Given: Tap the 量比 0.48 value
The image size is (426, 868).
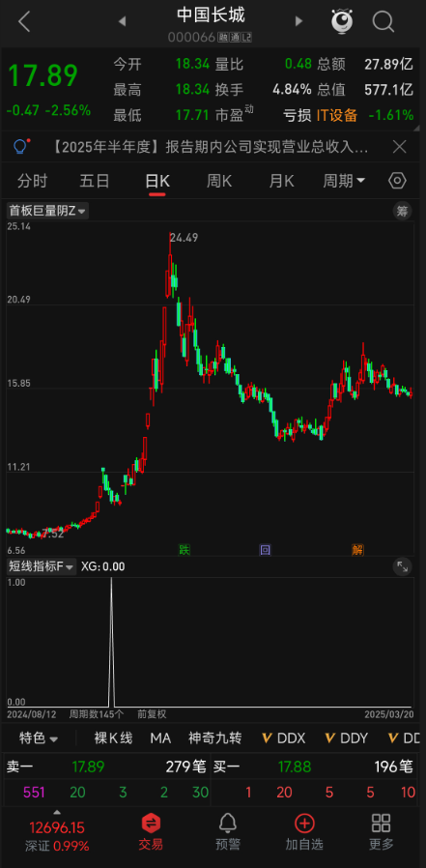Looking at the screenshot, I should 298,64.
